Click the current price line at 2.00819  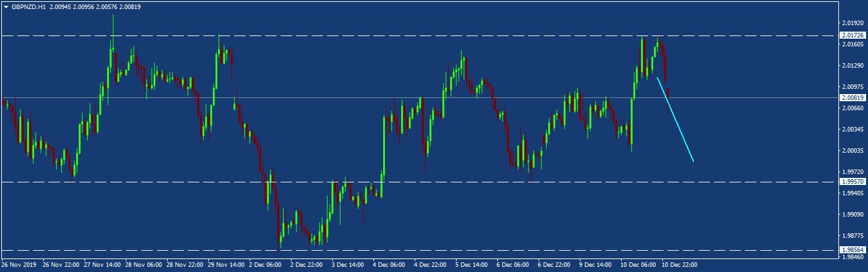(419, 98)
